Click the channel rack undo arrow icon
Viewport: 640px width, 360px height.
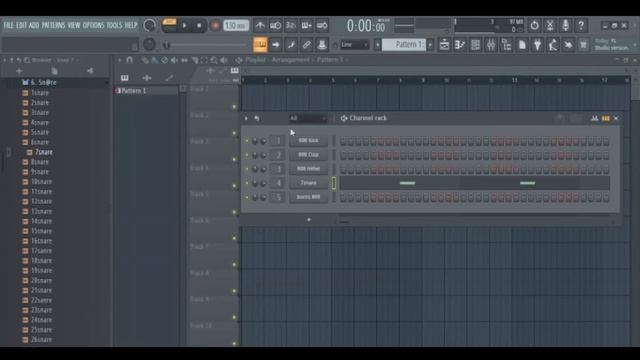pos(257,118)
